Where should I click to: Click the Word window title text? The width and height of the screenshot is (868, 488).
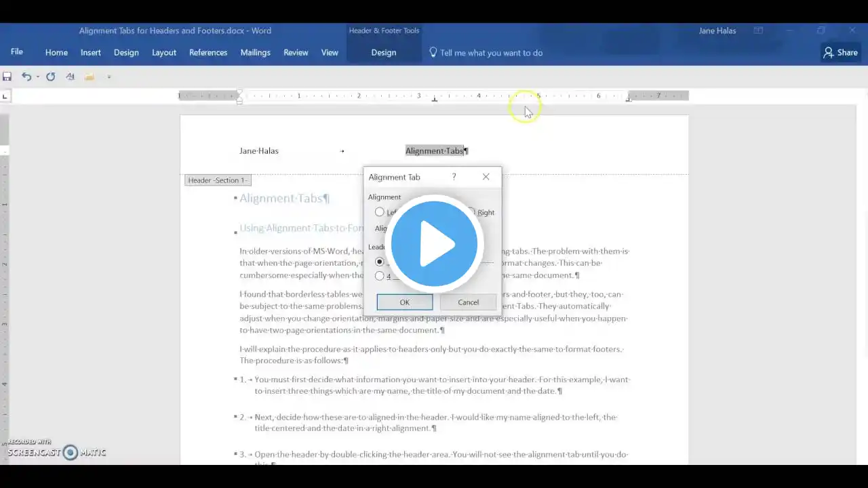pyautogui.click(x=175, y=30)
